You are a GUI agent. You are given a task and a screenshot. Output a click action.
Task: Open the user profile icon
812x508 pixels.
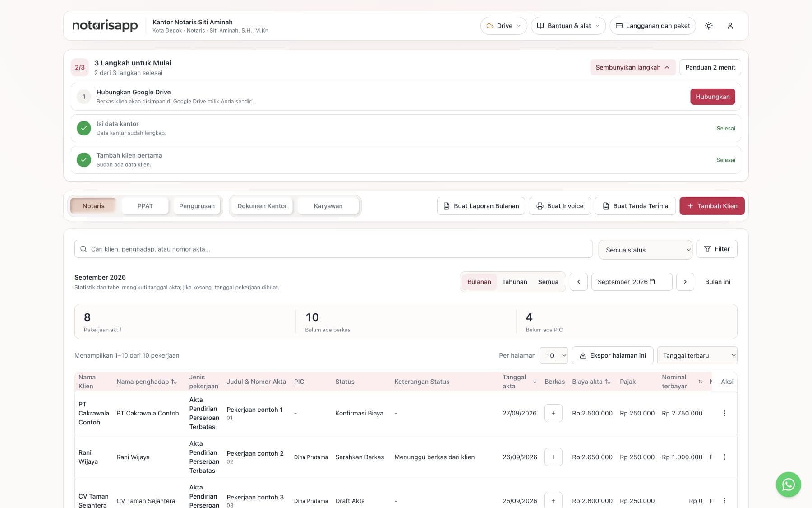[730, 26]
